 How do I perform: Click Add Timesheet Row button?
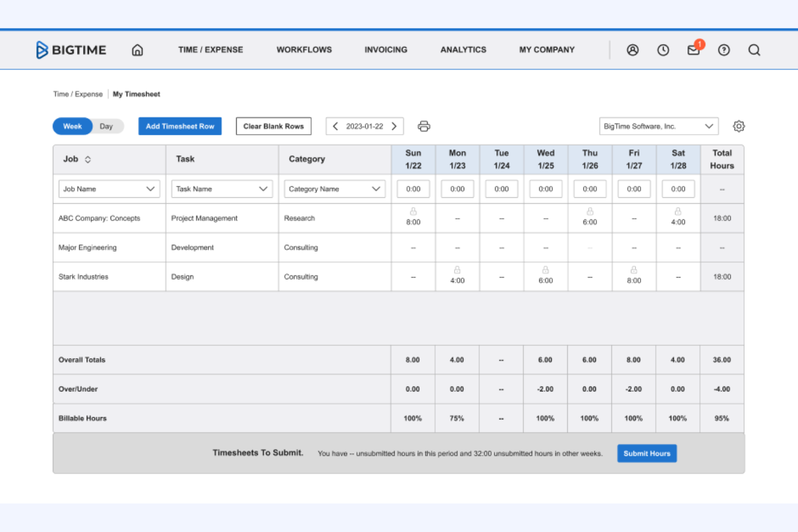(x=180, y=126)
